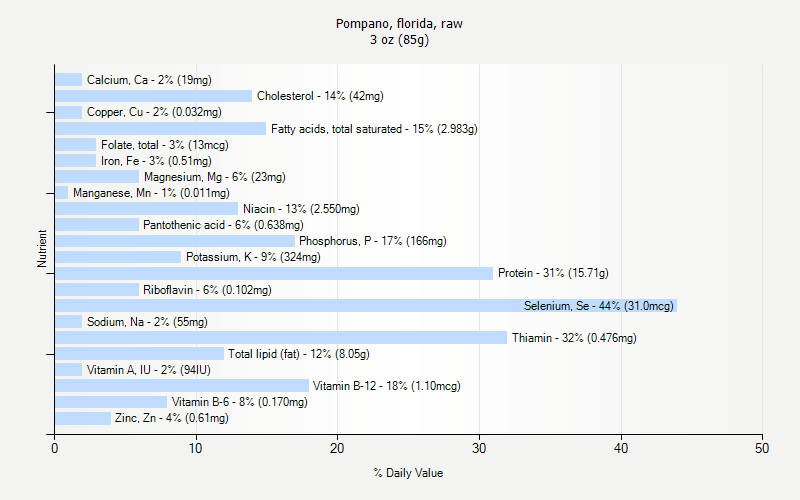800x500 pixels.
Task: Select the 'Folate, total - 3% (13mcg)' label
Action: point(165,145)
